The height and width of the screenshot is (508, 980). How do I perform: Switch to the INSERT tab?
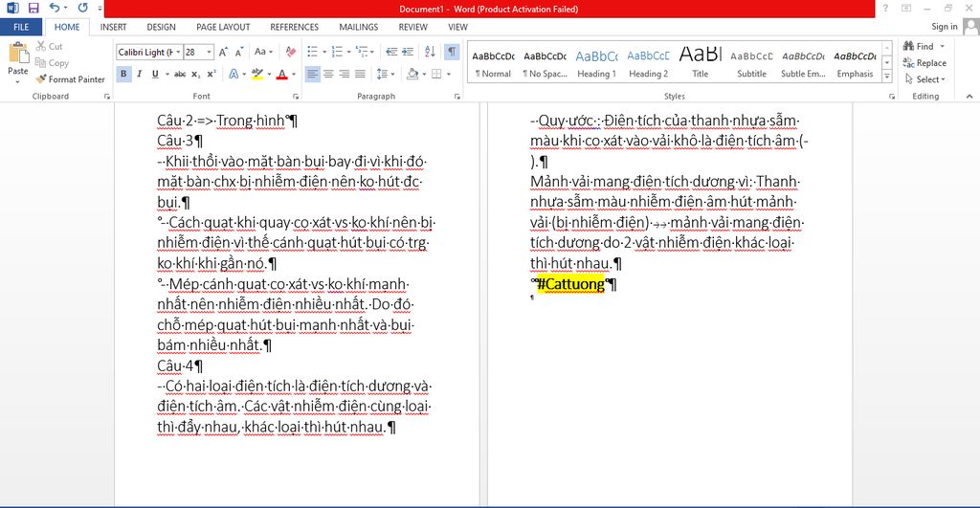point(113,27)
